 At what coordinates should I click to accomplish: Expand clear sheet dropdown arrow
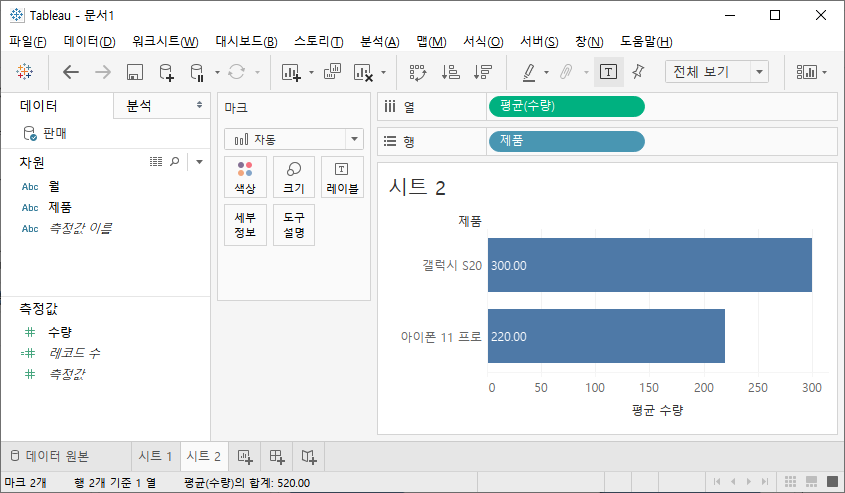coord(383,72)
